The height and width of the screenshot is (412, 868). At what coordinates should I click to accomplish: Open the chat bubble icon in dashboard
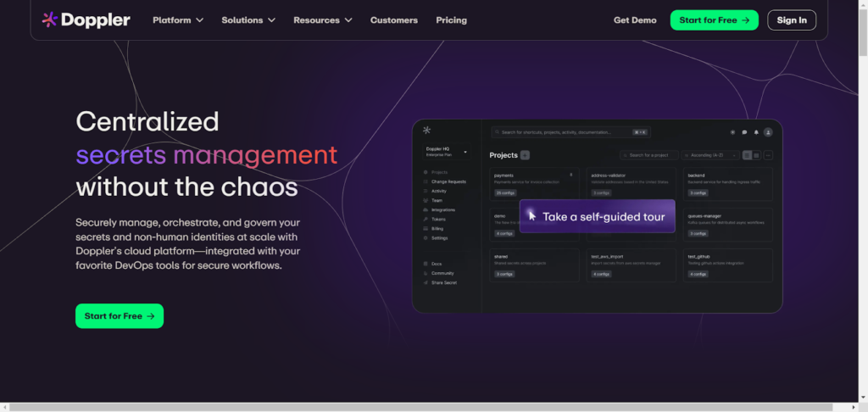tap(744, 132)
